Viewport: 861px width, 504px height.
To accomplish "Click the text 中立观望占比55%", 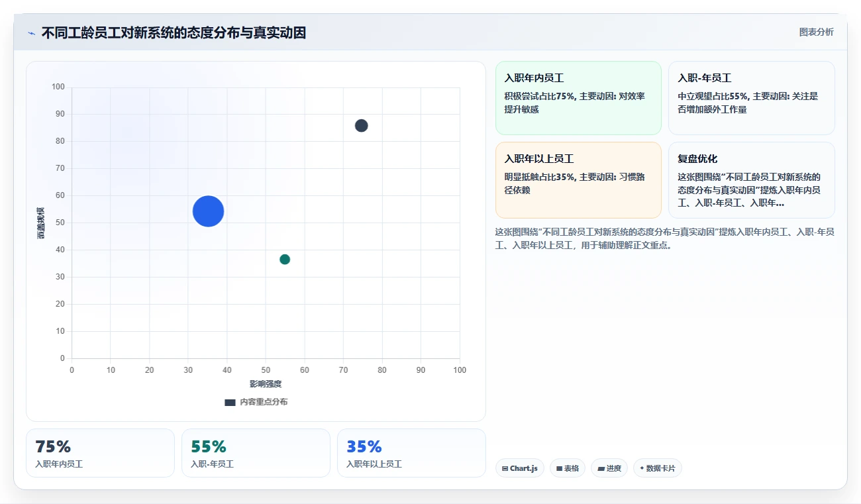I will [x=713, y=96].
